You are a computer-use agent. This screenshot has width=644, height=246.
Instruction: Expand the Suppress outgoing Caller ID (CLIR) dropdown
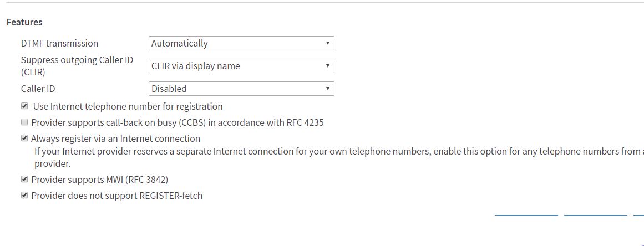click(241, 66)
